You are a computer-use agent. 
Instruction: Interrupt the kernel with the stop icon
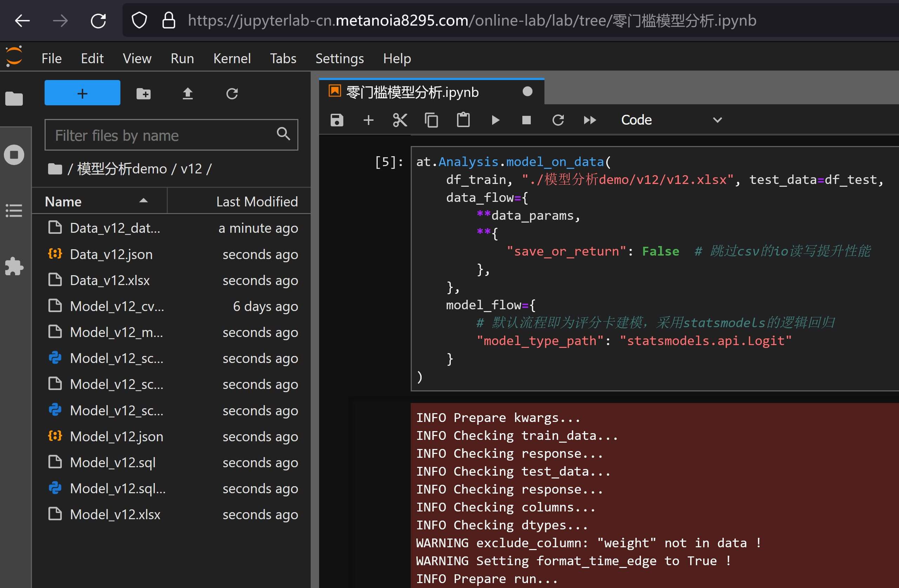pyautogui.click(x=526, y=120)
